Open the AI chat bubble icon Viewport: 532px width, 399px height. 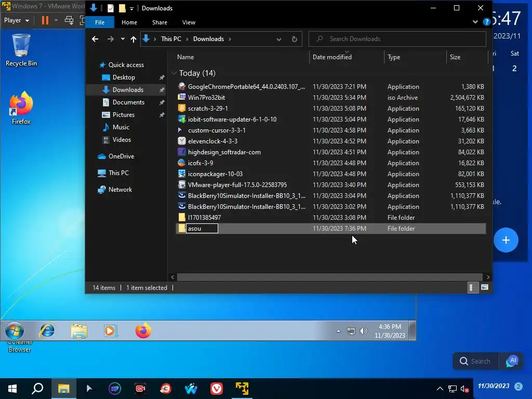coord(512,362)
